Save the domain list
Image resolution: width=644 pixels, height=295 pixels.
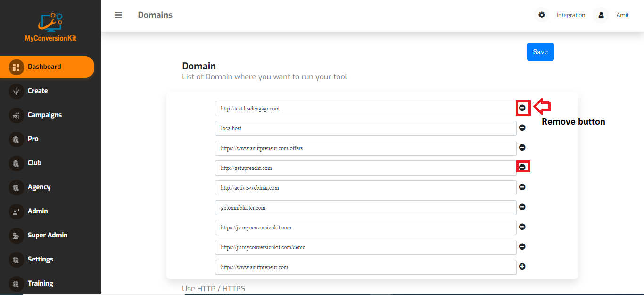[540, 52]
